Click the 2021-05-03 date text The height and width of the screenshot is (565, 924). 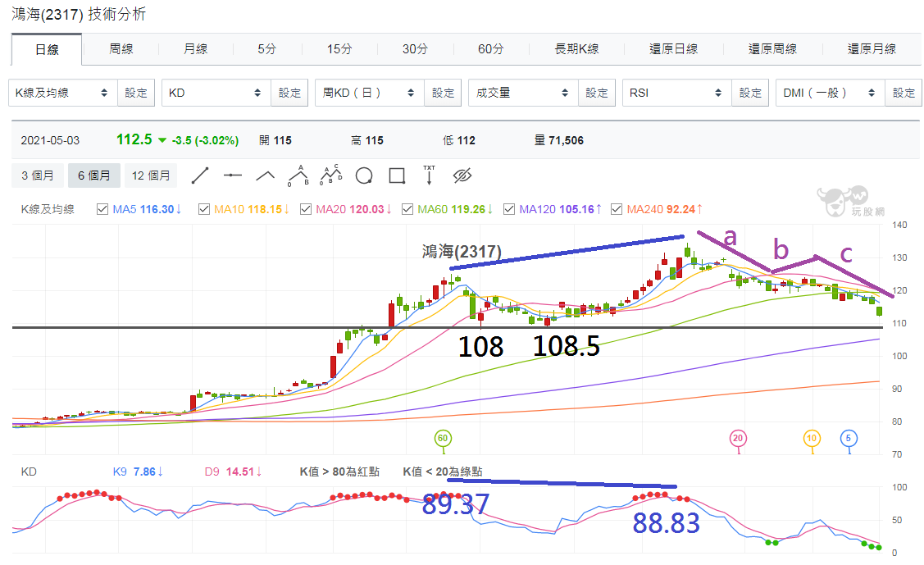pos(50,141)
